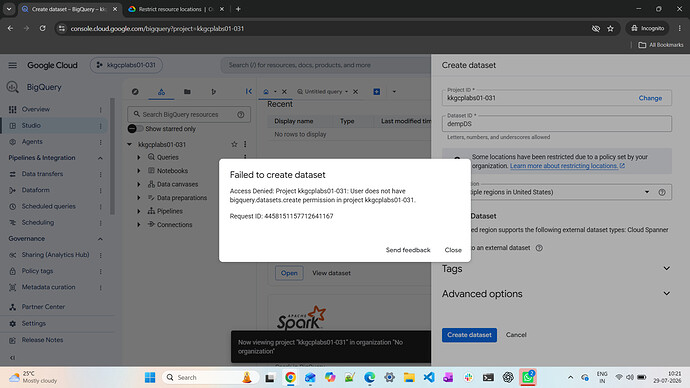Open Partner Center
This screenshot has height=388, width=690.
pyautogui.click(x=43, y=307)
